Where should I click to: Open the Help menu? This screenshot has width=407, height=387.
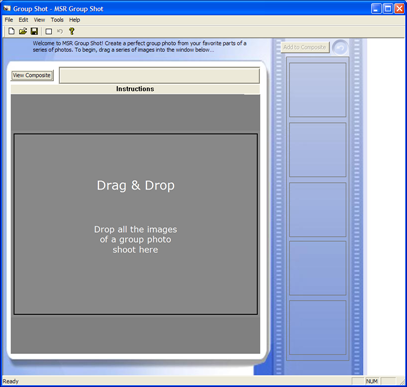tap(74, 20)
